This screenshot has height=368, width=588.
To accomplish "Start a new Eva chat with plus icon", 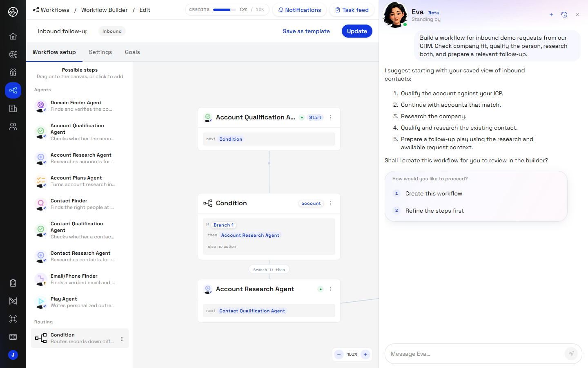I will 551,15.
